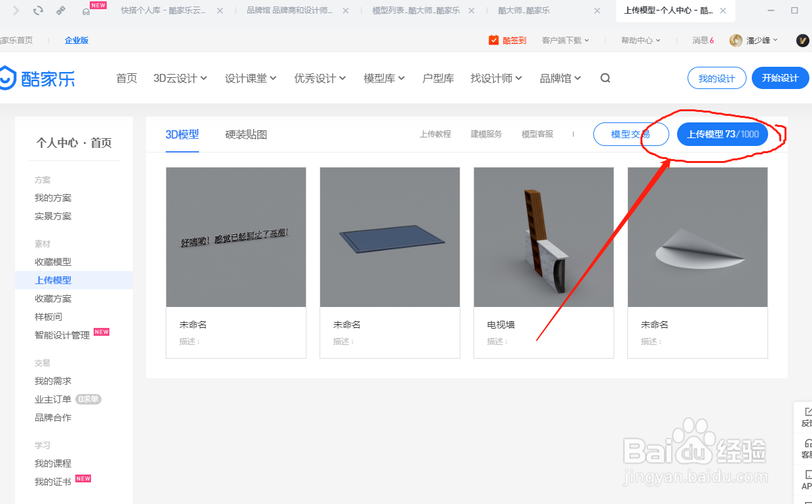Open 我的证书 in sidebar
The image size is (812, 504).
tap(53, 482)
